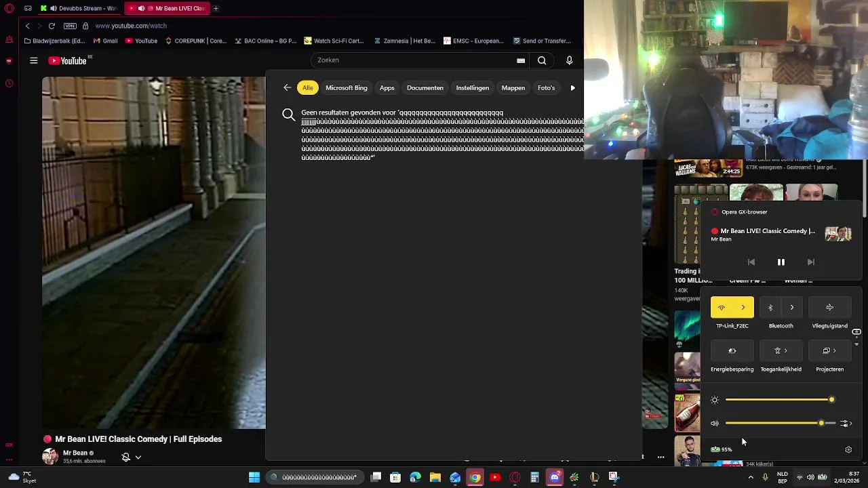
Task: Select the Alle search filter
Action: point(308,87)
